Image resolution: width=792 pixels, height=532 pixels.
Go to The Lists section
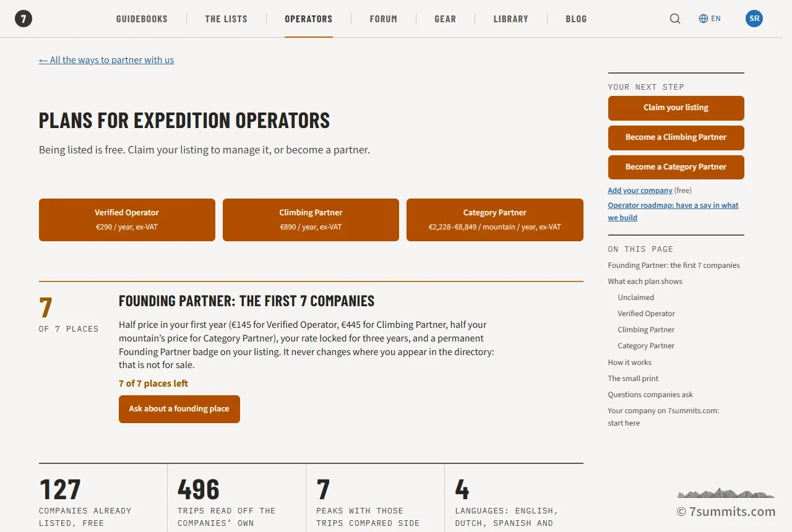(226, 19)
